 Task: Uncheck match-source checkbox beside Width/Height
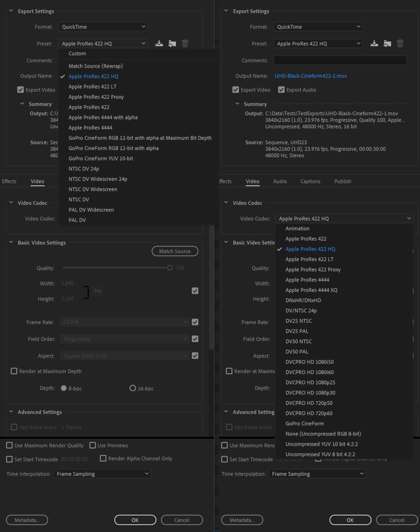tap(195, 291)
